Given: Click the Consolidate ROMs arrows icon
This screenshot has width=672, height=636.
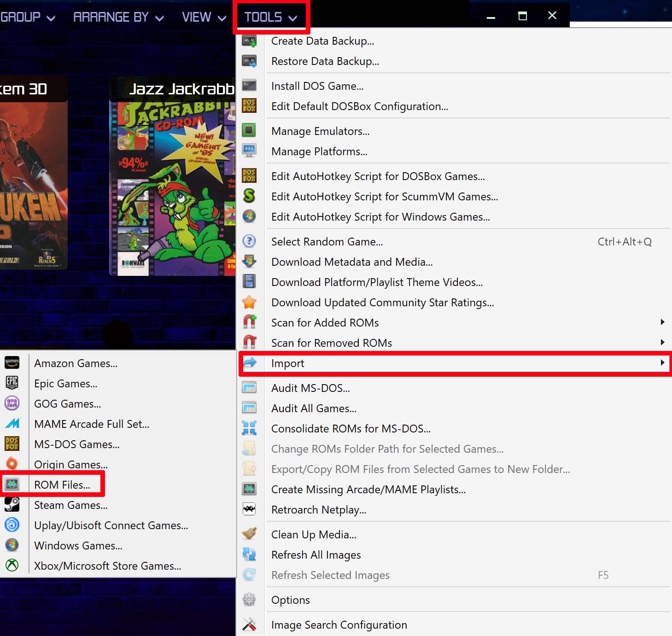Looking at the screenshot, I should [249, 428].
